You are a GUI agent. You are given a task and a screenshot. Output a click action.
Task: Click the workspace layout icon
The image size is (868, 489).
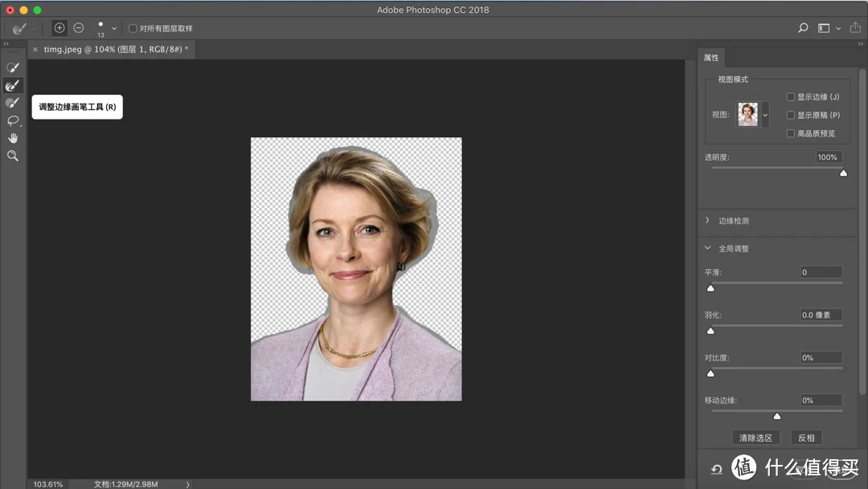[x=824, y=28]
